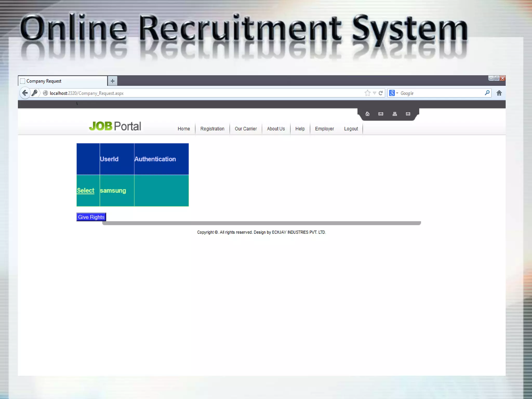Click the browser back arrow button
The height and width of the screenshot is (399, 532).
(25, 93)
